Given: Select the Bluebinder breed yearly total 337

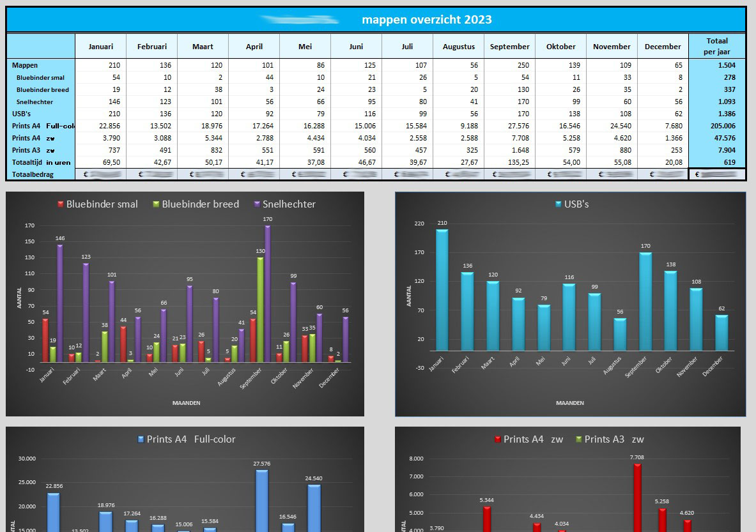Looking at the screenshot, I should pos(730,89).
